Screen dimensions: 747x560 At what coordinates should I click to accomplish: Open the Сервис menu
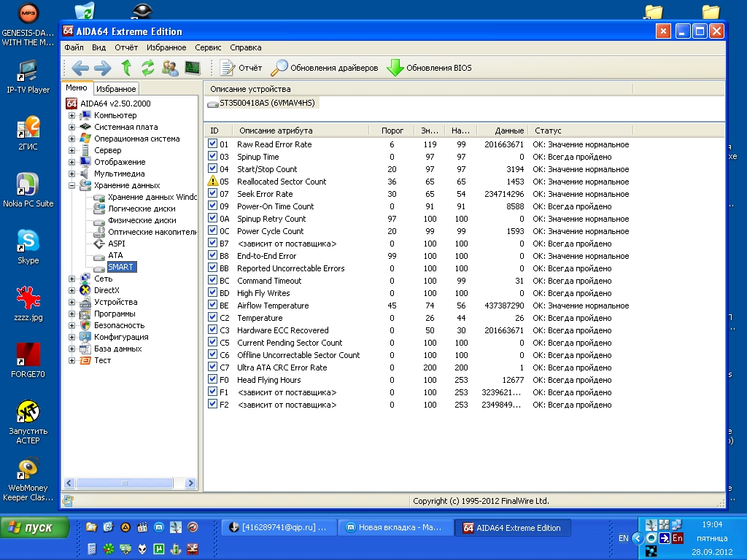pos(208,47)
